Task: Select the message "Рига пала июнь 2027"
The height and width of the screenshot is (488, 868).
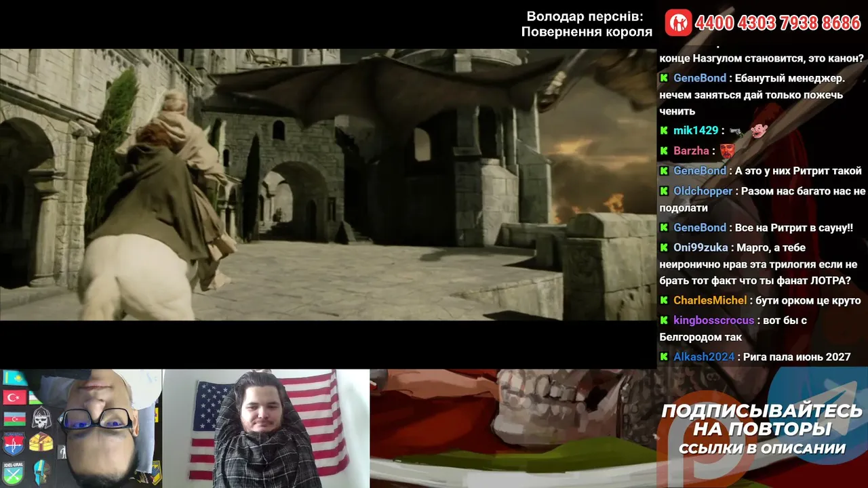Action: point(797,357)
